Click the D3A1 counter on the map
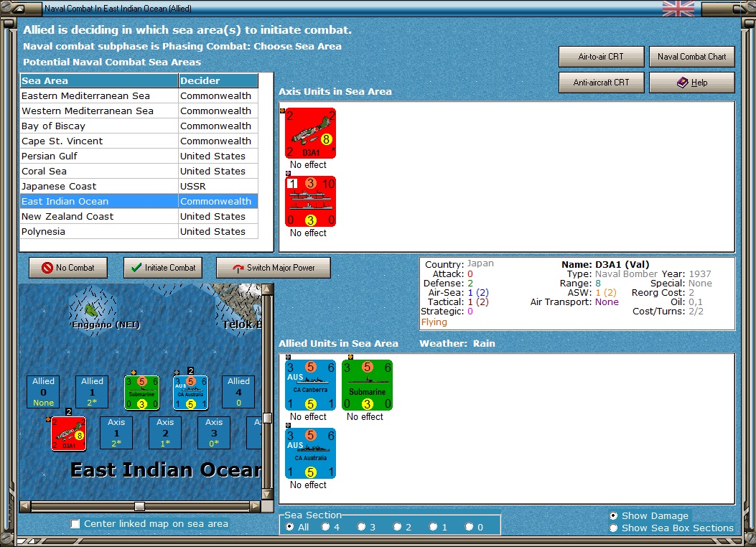The height and width of the screenshot is (547, 756). pyautogui.click(x=69, y=434)
